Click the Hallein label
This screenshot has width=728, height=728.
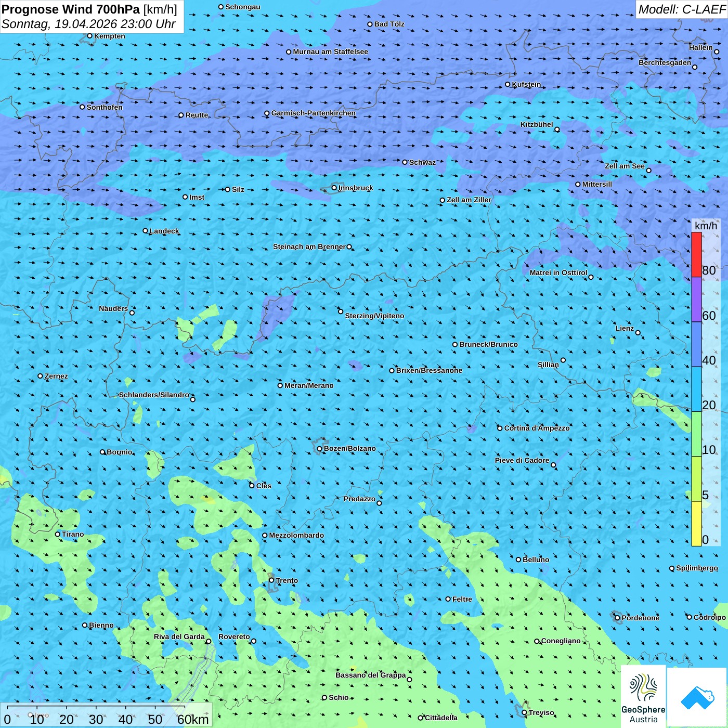[x=701, y=47]
